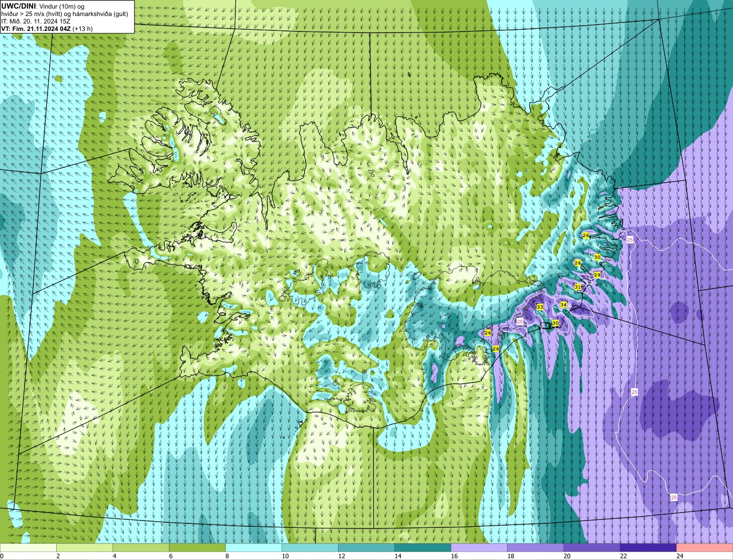The height and width of the screenshot is (560, 733).
Task: Click the 2–4 m/s light green swatch
Action: 85,547
